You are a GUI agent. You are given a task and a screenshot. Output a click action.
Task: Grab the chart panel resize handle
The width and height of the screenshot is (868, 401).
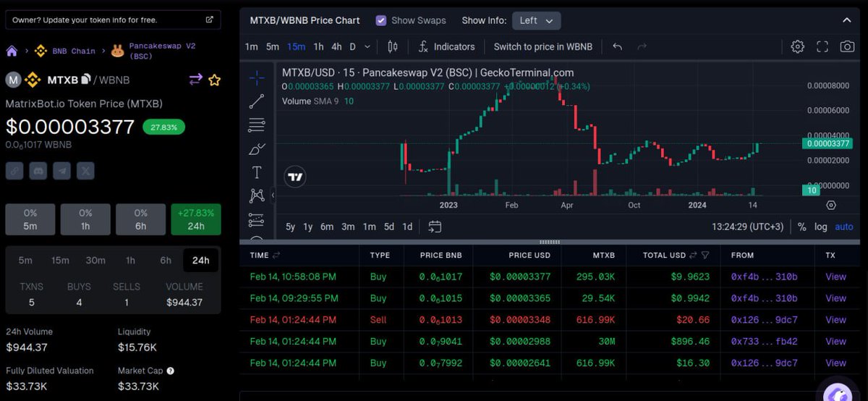pyautogui.click(x=550, y=242)
